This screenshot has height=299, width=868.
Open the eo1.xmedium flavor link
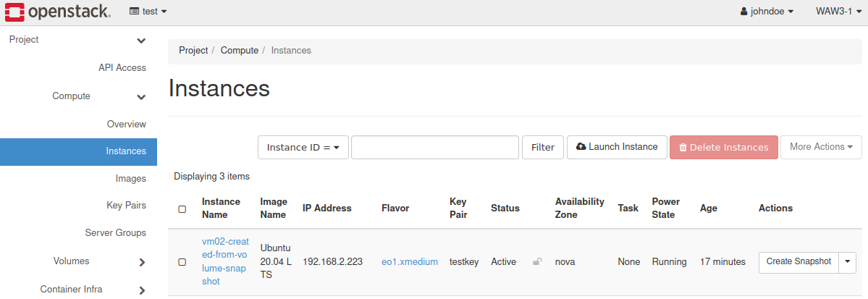(x=410, y=262)
